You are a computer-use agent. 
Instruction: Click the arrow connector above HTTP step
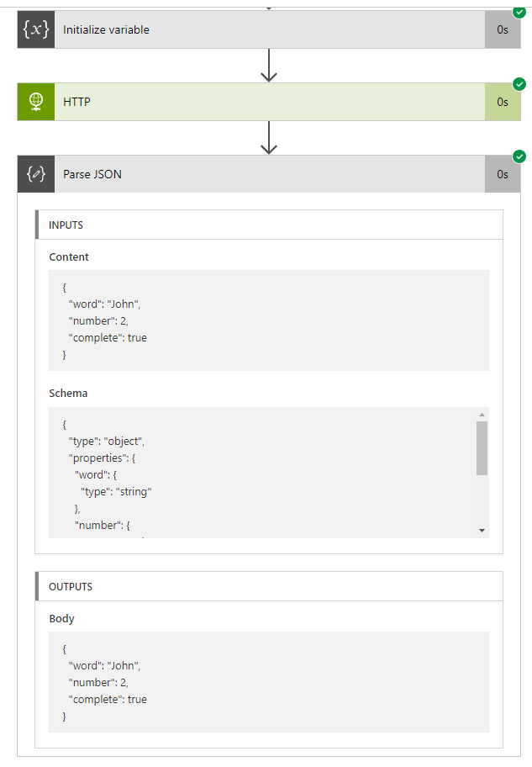(x=269, y=66)
